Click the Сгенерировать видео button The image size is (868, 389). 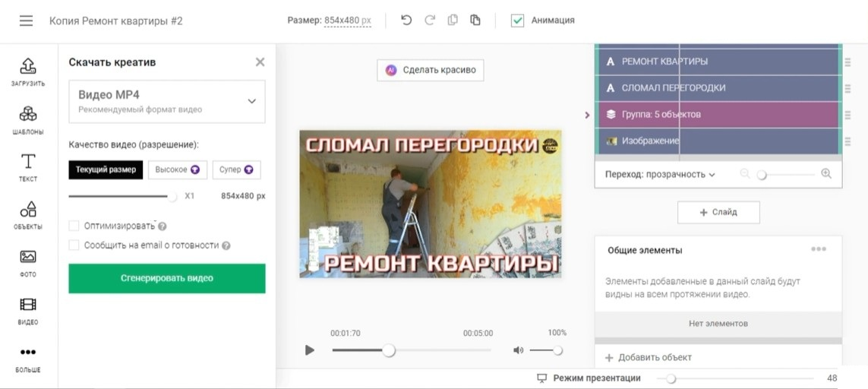pyautogui.click(x=167, y=278)
